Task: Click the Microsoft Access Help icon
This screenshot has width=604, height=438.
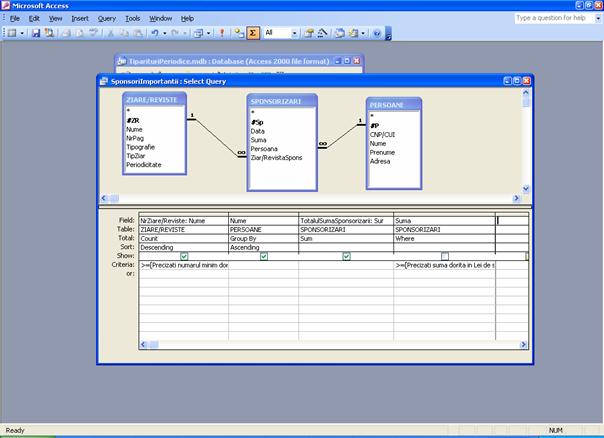Action: 377,33
